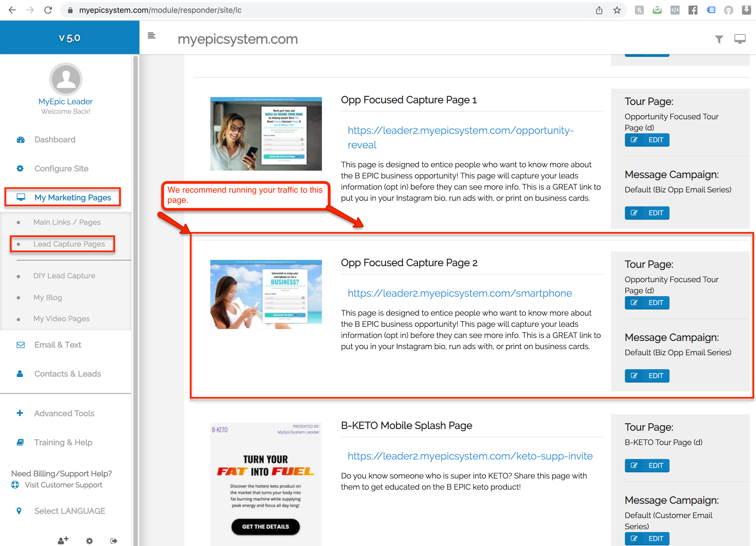Click the B-KETO splash page thumbnail

266,483
